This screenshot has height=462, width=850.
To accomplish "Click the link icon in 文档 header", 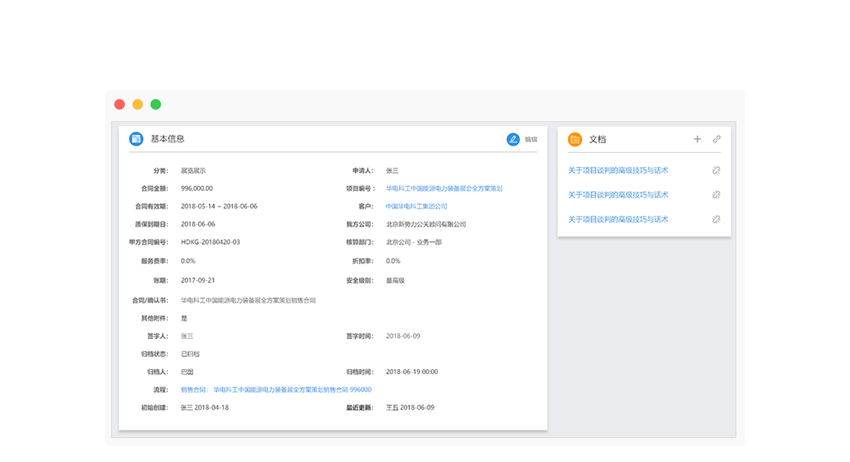I will tap(717, 140).
